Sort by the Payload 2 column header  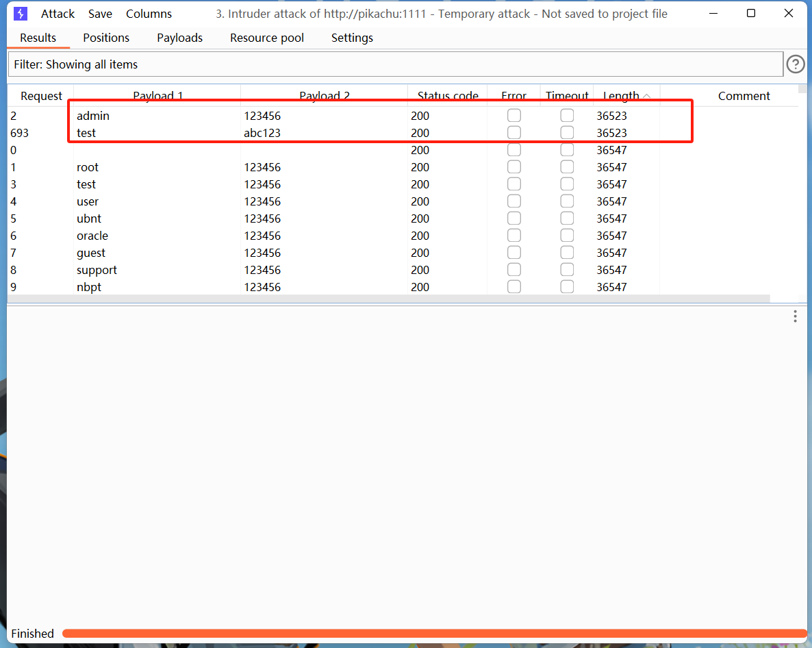click(324, 96)
